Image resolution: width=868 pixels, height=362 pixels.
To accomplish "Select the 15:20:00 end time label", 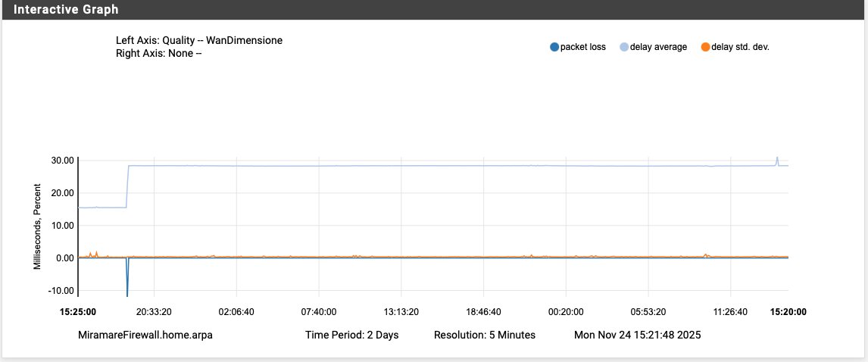I will point(788,311).
